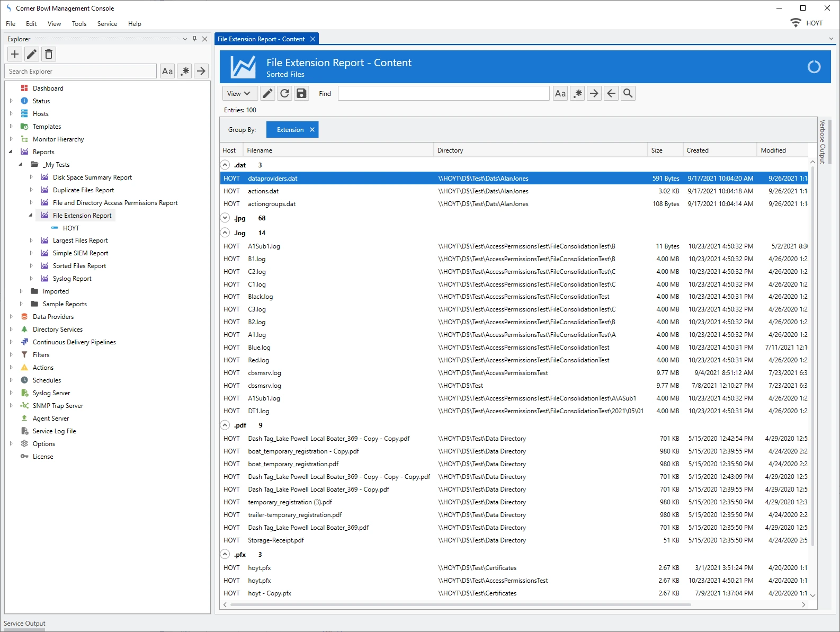Image resolution: width=840 pixels, height=632 pixels.
Task: Pin the Explorer panel
Action: pyautogui.click(x=195, y=39)
